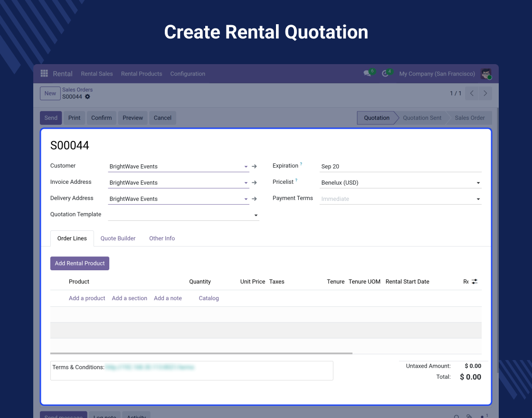Click the horizontal scrollbar under order lines
This screenshot has height=418, width=532.
click(x=201, y=353)
